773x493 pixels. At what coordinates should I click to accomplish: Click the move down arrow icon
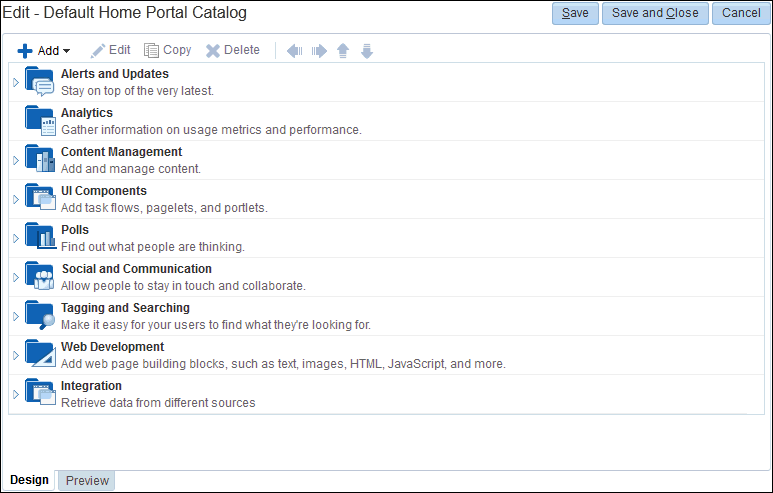tap(367, 50)
